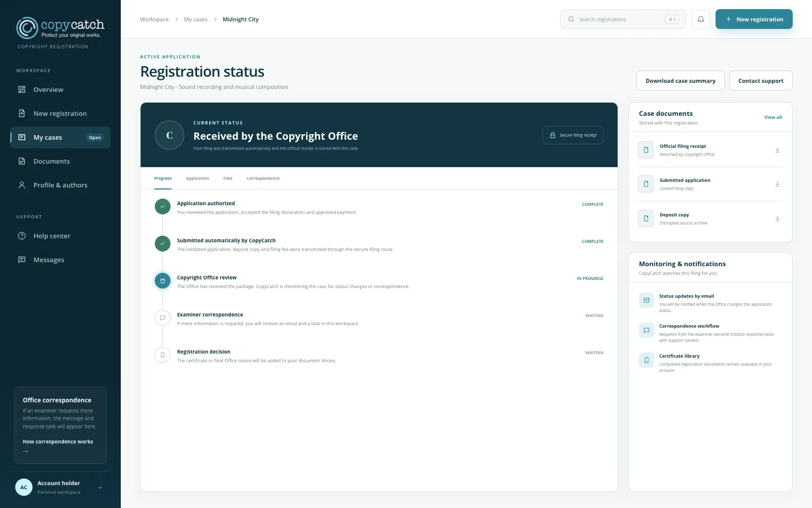
Task: Switch to the Correspondence tab
Action: point(263,178)
